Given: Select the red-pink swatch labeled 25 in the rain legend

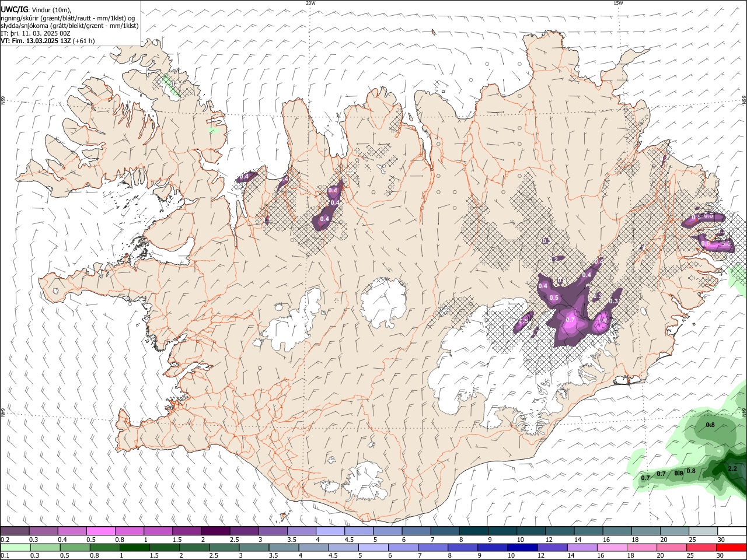Looking at the screenshot, I should pyautogui.click(x=700, y=547).
